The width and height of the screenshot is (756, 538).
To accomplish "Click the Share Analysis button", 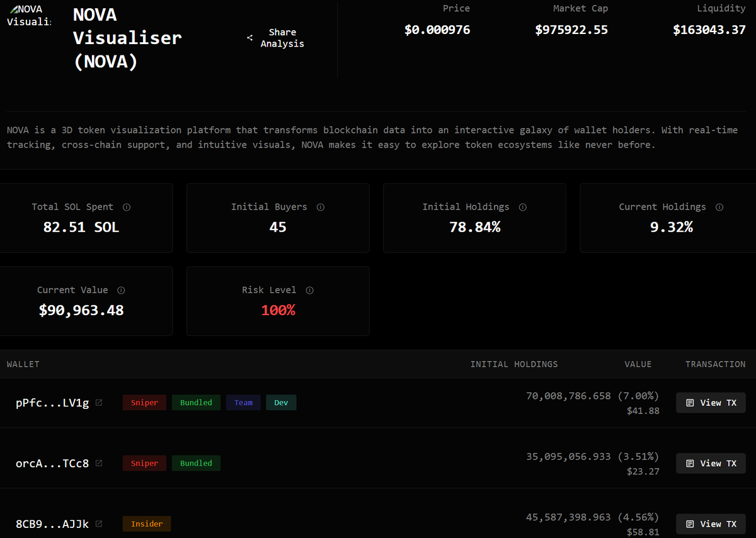I will pos(275,38).
